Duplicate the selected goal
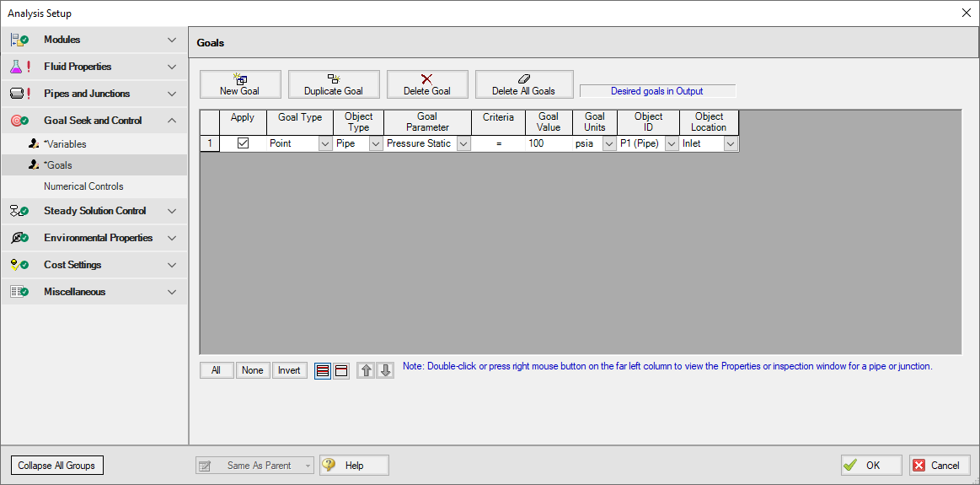The width and height of the screenshot is (980, 485). click(333, 84)
